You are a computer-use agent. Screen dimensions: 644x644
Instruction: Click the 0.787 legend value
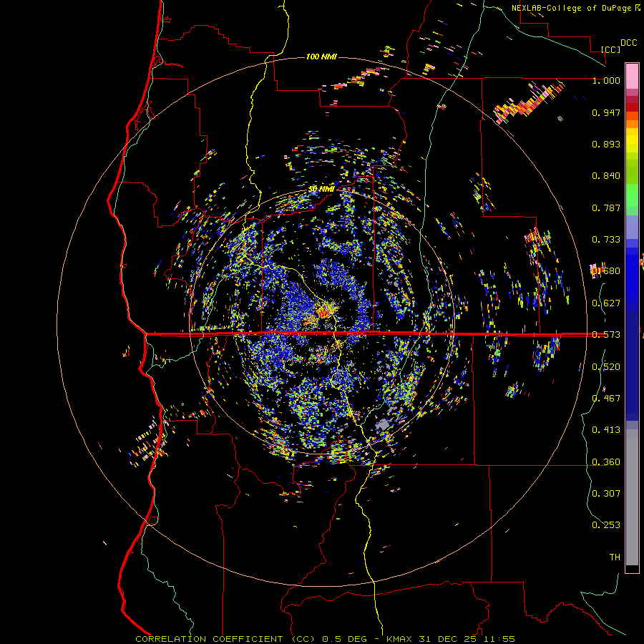[606, 208]
